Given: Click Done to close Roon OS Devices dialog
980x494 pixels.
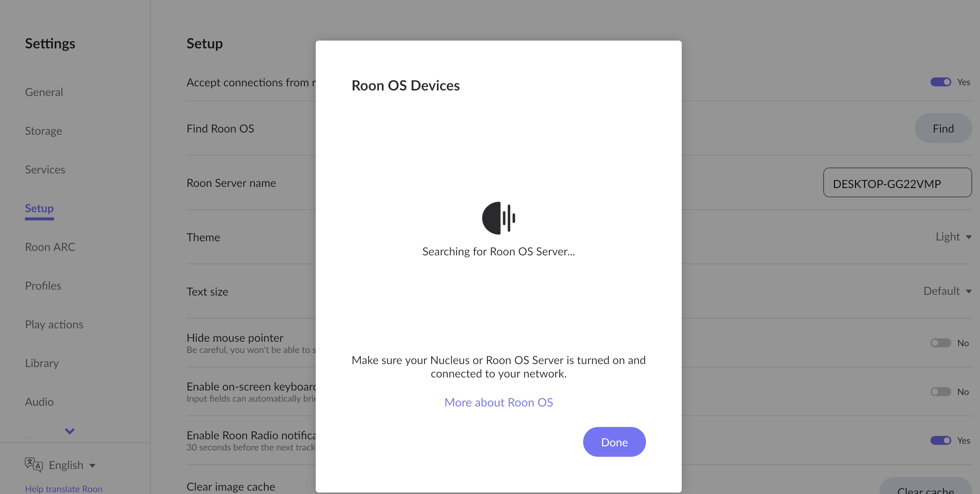Looking at the screenshot, I should (x=614, y=442).
